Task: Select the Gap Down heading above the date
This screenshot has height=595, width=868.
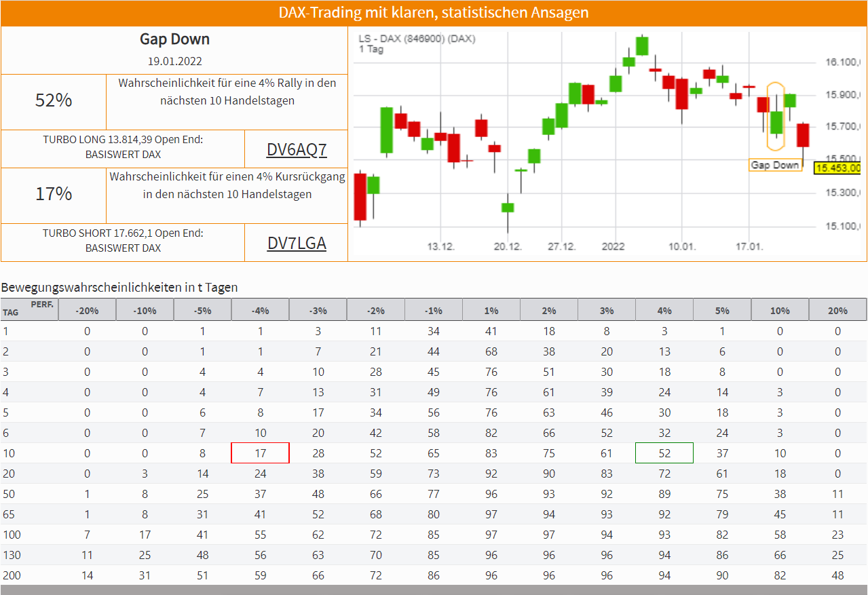Action: 174,39
